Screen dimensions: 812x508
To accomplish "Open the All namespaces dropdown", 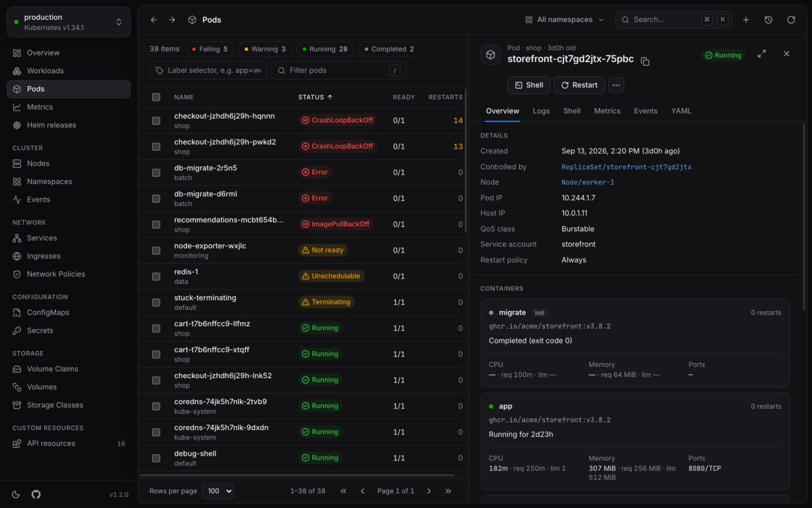I will pos(564,20).
